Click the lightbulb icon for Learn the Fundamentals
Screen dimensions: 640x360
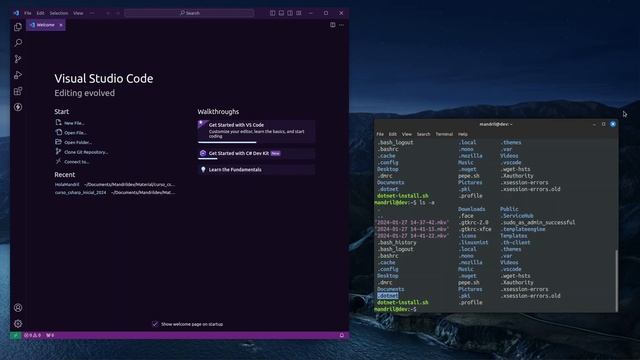[x=203, y=169]
